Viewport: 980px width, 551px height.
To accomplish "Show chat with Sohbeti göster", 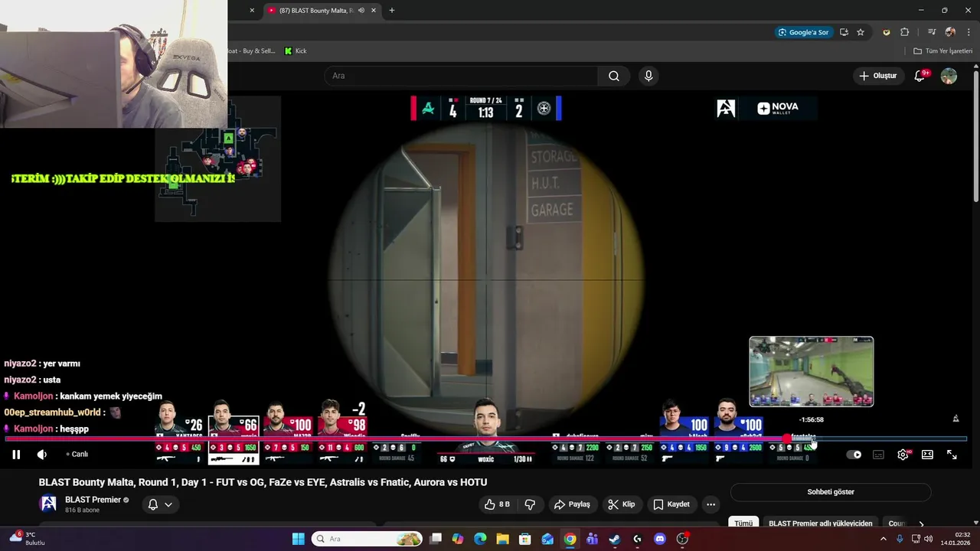I will pos(831,492).
